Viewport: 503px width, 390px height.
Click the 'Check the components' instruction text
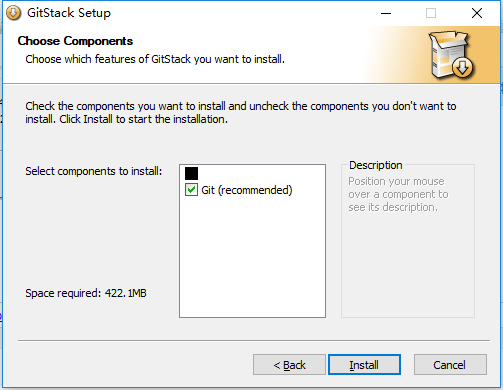click(x=241, y=112)
